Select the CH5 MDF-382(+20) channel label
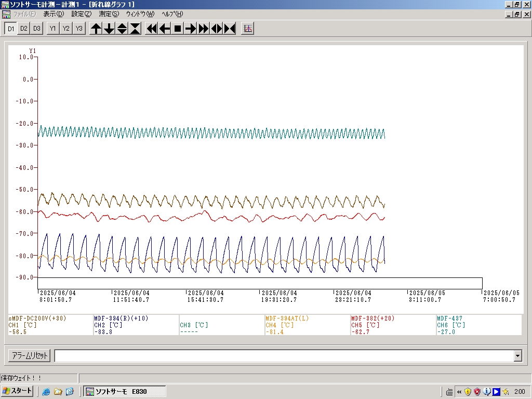Image resolution: width=532 pixels, height=399 pixels. click(x=373, y=318)
